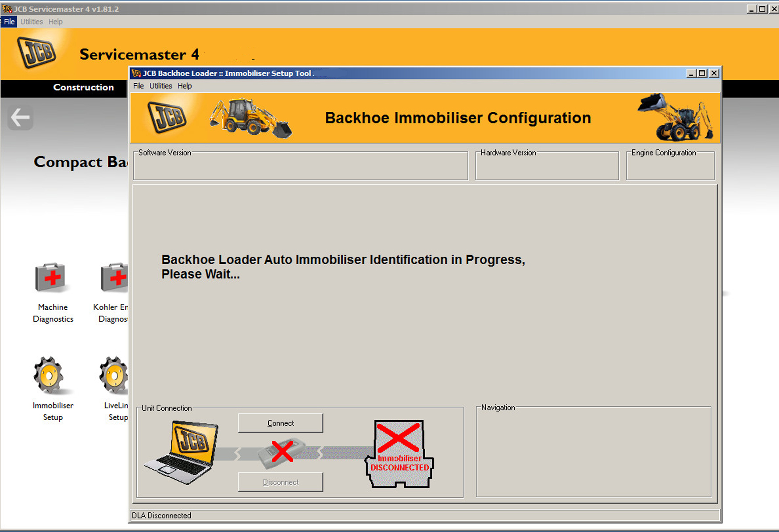Close the Immobiliser Setup Tool window

tap(714, 74)
